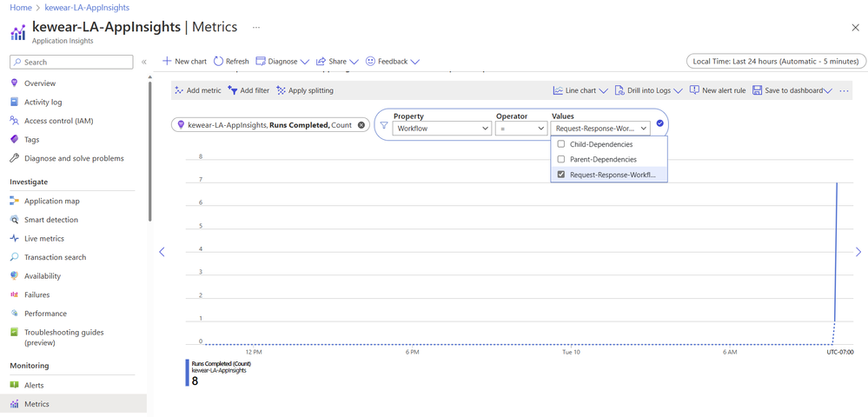Image resolution: width=868 pixels, height=417 pixels.
Task: Open the title ellipsis more menu
Action: click(255, 27)
